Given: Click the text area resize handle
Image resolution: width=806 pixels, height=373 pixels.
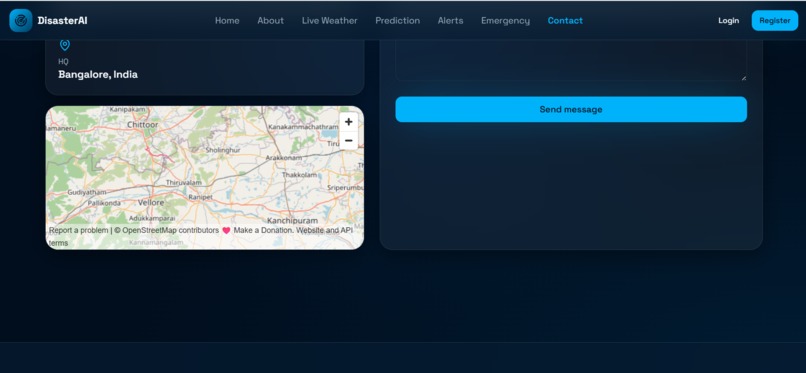Looking at the screenshot, I should (743, 78).
